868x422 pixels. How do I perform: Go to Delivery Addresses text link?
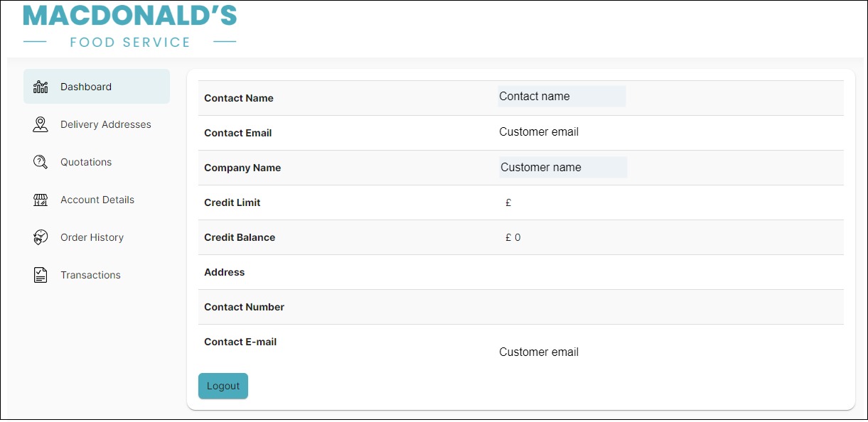[106, 124]
